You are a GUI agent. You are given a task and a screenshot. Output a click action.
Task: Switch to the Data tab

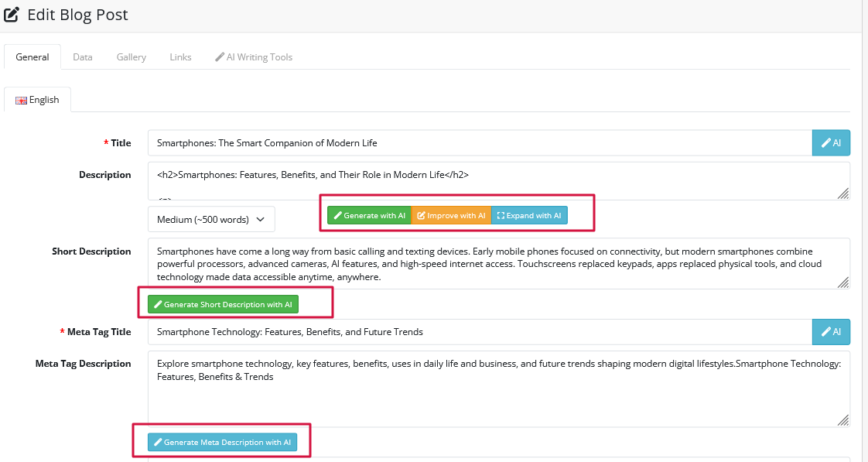click(83, 57)
